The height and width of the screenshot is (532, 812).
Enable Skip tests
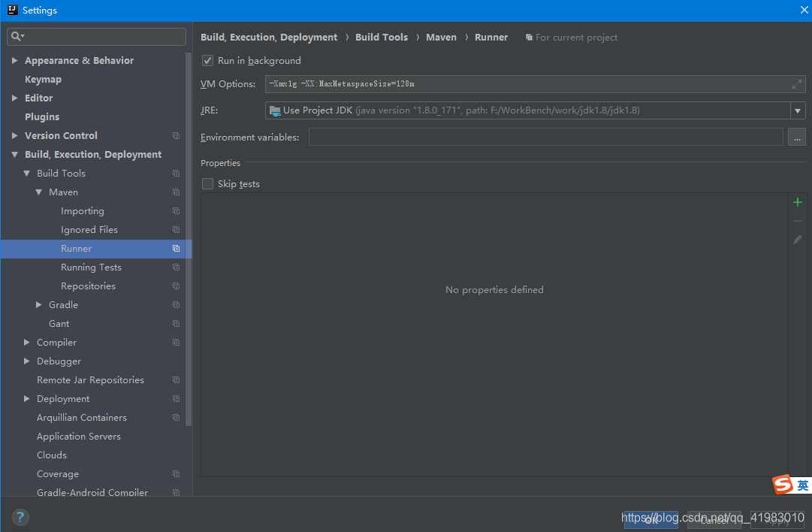click(x=207, y=183)
